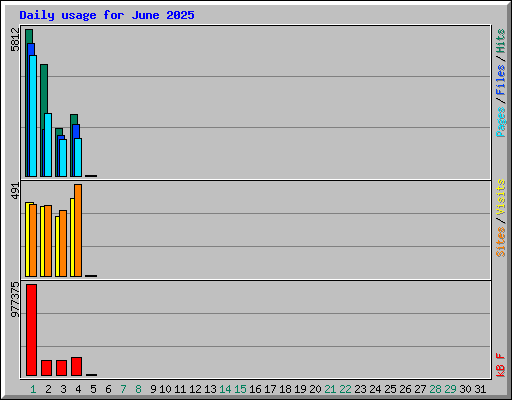Click day 30 on the x-axis
Image resolution: width=512 pixels, height=400 pixels.
point(465,389)
